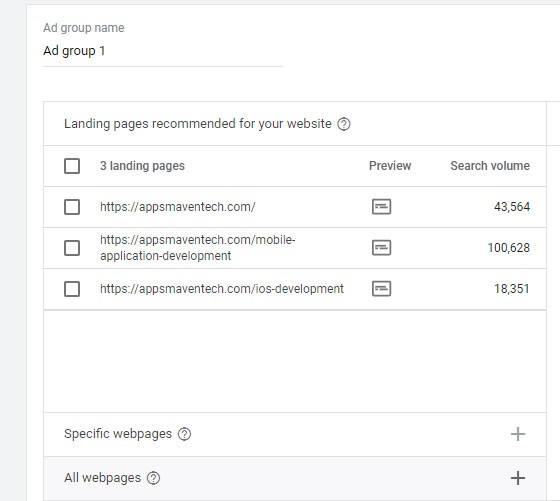Show help tooltip for Specific webpages
The image size is (560, 501).
pyautogui.click(x=184, y=434)
